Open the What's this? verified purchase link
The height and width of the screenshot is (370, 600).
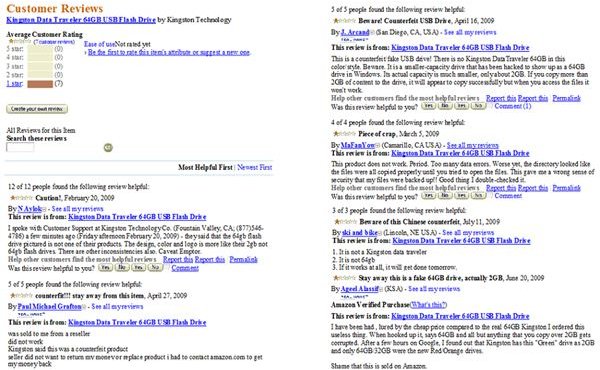[428, 305]
